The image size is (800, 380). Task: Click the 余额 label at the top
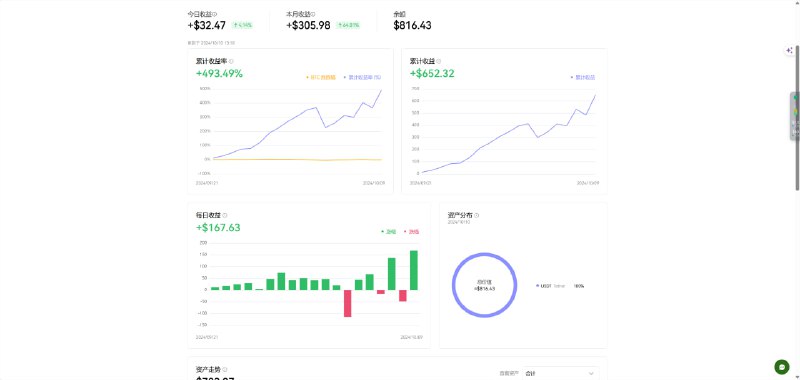coord(399,14)
